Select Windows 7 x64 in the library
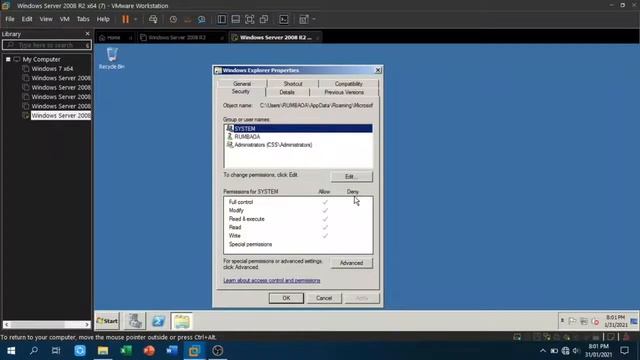The height and width of the screenshot is (360, 640). 52,69
